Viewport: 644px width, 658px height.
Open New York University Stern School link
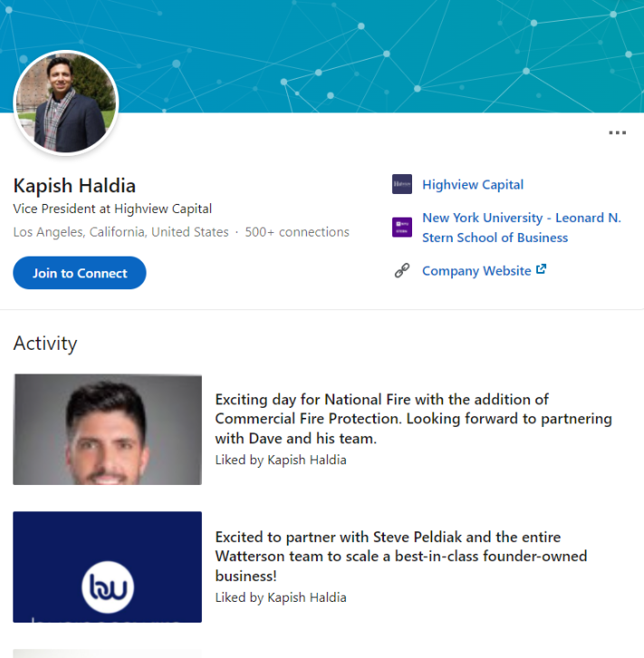click(x=522, y=227)
